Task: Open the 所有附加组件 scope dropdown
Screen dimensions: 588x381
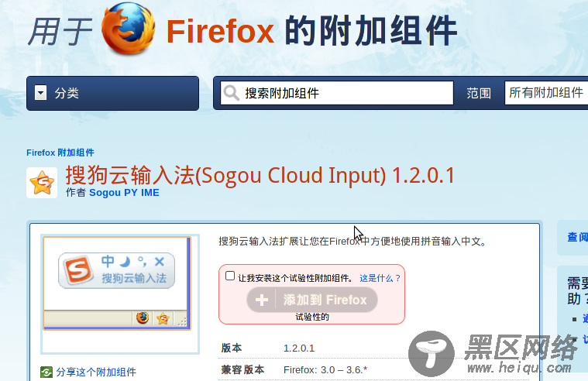Action: pyautogui.click(x=546, y=93)
